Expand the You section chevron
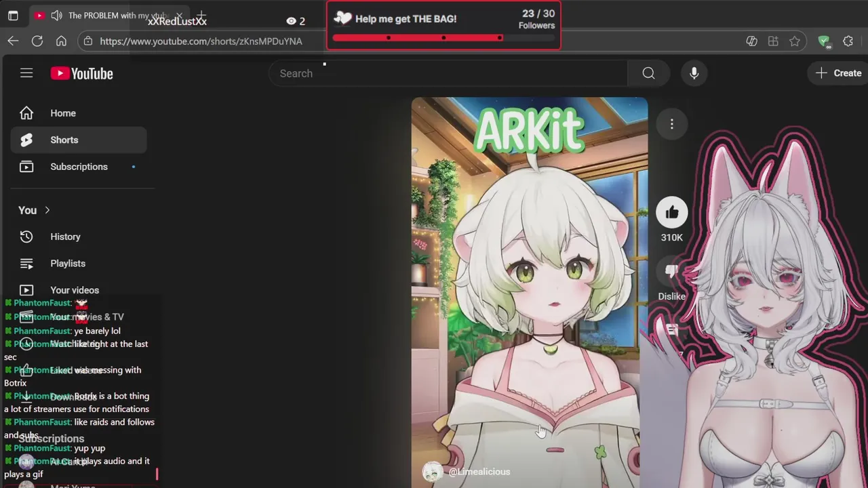 [47, 210]
